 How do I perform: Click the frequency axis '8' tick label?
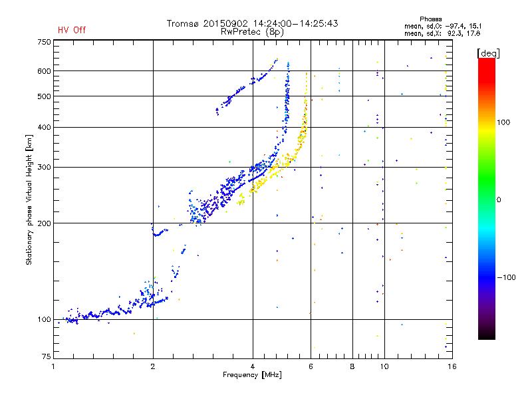[352, 366]
